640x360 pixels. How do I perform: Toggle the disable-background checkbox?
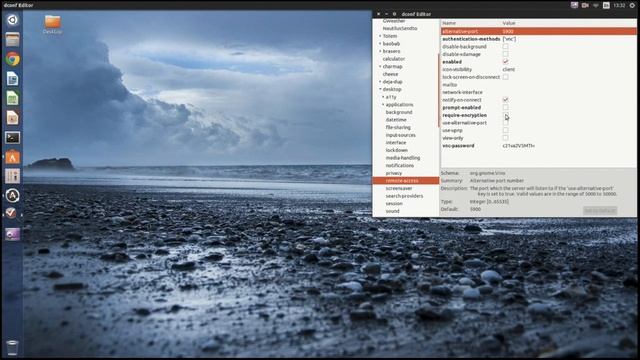coord(505,46)
